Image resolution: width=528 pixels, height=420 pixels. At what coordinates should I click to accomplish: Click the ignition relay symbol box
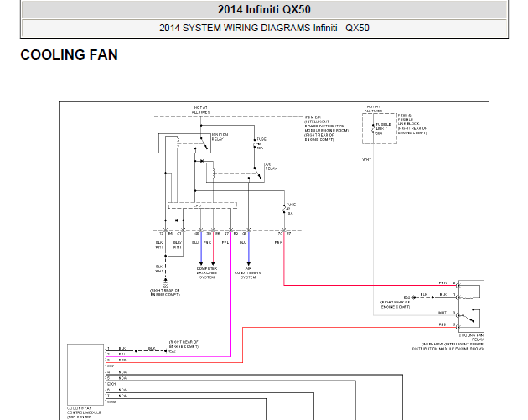click(x=184, y=143)
